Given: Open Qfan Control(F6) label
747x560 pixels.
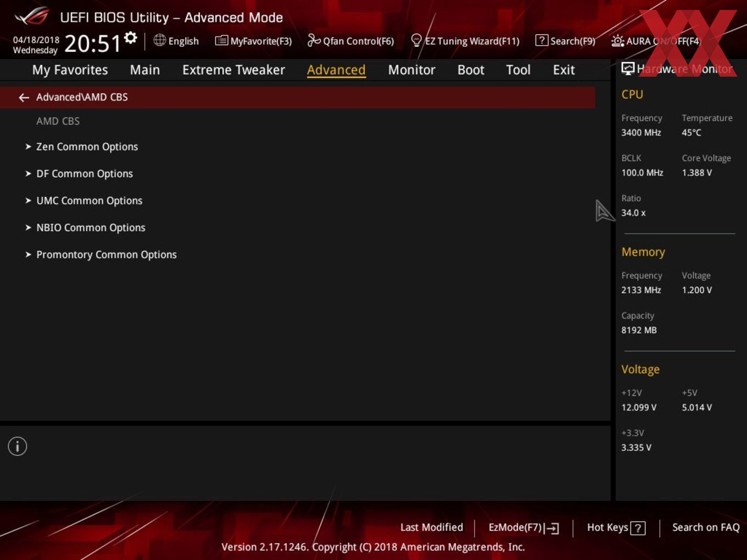Looking at the screenshot, I should pyautogui.click(x=358, y=41).
